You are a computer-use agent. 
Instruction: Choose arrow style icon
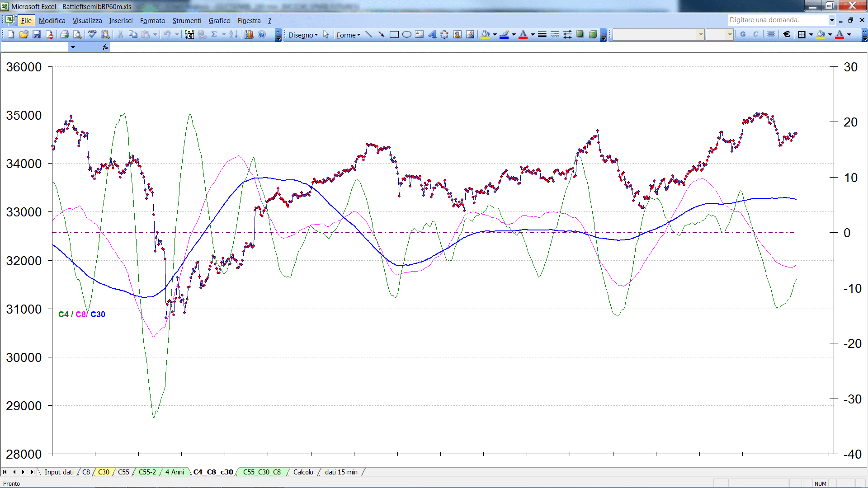tap(567, 34)
